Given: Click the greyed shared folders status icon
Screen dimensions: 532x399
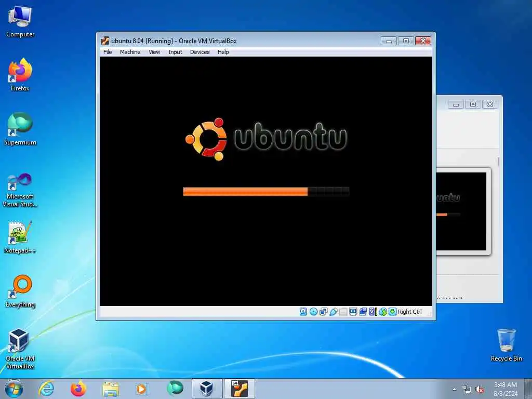Looking at the screenshot, I should [343, 312].
